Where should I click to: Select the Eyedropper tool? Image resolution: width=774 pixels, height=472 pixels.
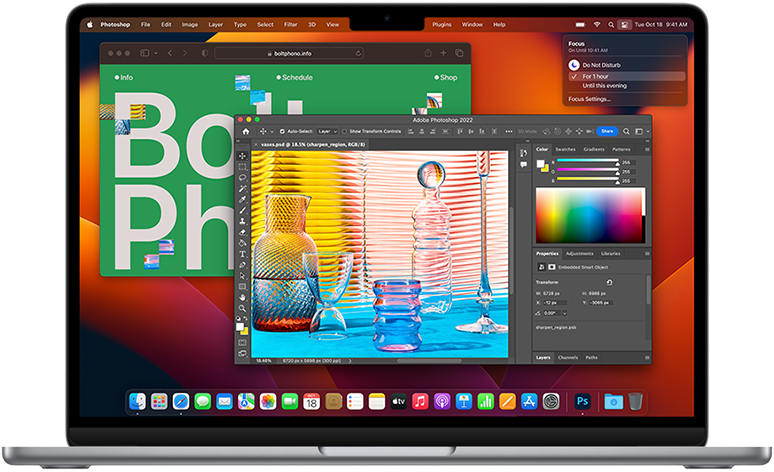click(x=242, y=199)
